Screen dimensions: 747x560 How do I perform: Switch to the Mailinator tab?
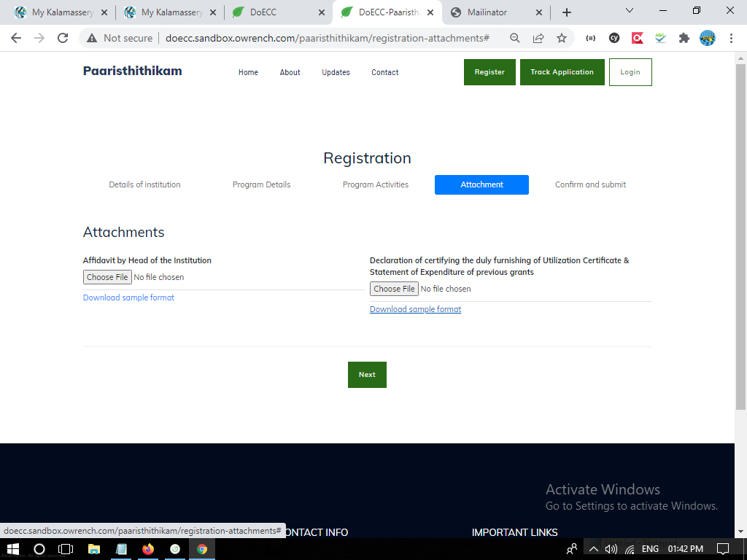pos(490,12)
